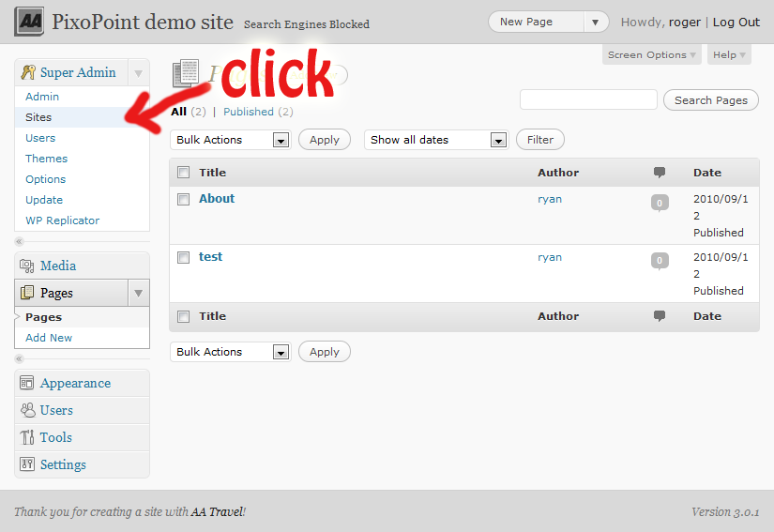Click the comment count bubble for About
Viewport: 774px width, 532px height.
tap(660, 203)
